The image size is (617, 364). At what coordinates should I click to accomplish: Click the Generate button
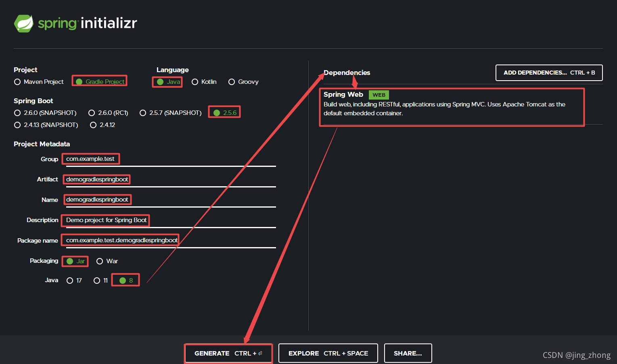click(x=228, y=354)
